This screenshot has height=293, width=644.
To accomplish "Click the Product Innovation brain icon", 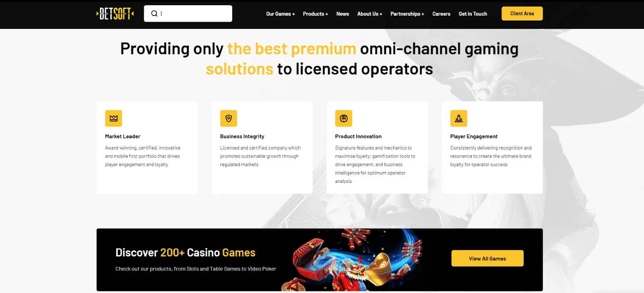I will 344,119.
